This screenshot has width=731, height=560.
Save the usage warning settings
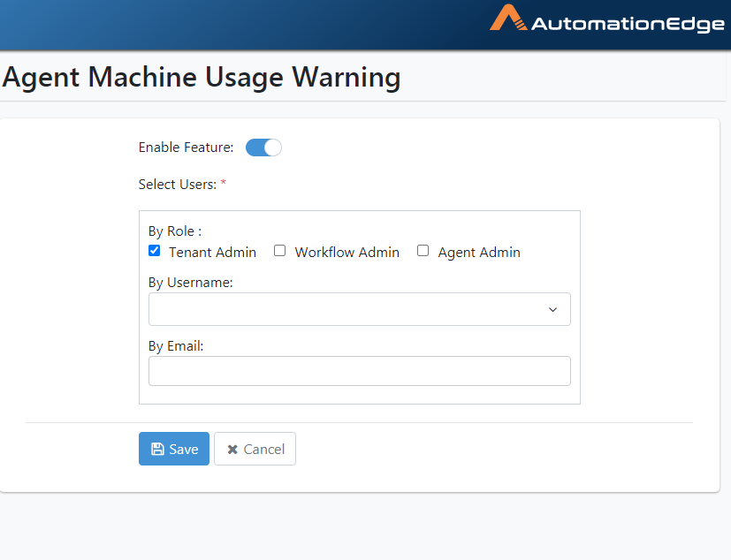[174, 449]
